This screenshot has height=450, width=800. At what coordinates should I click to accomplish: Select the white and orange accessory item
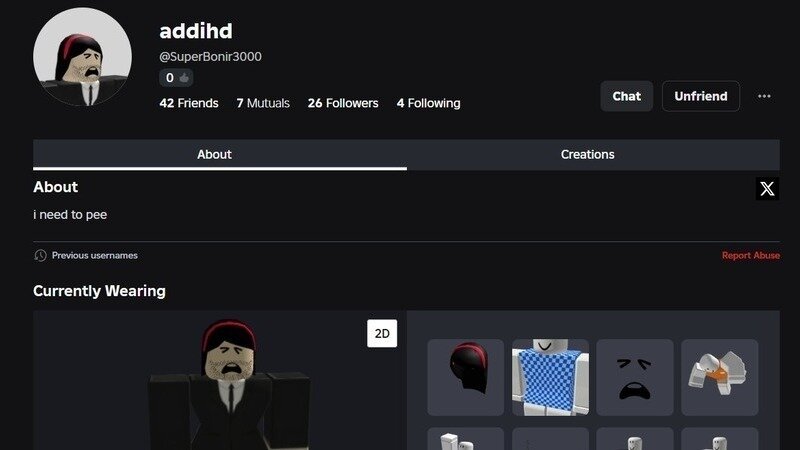coord(719,377)
